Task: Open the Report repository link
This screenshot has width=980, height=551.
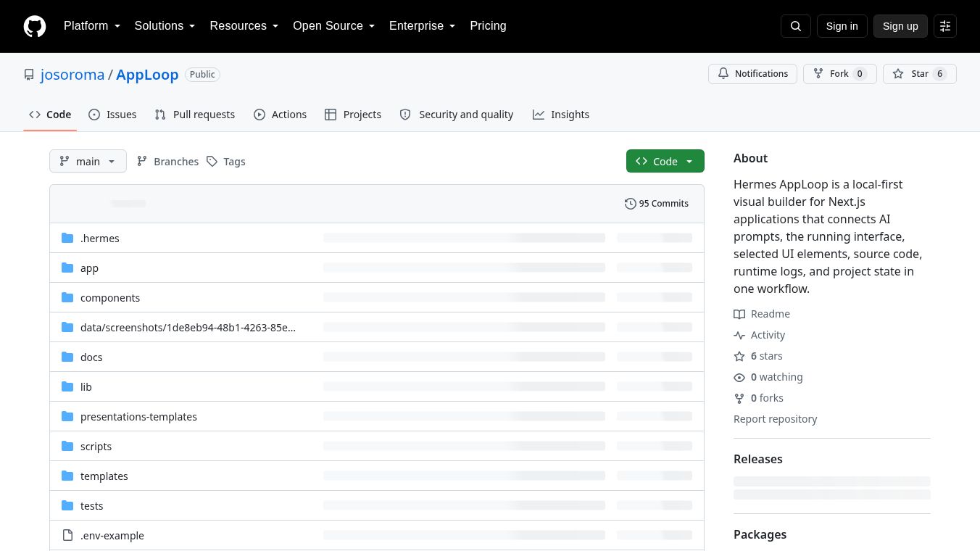Action: click(775, 419)
